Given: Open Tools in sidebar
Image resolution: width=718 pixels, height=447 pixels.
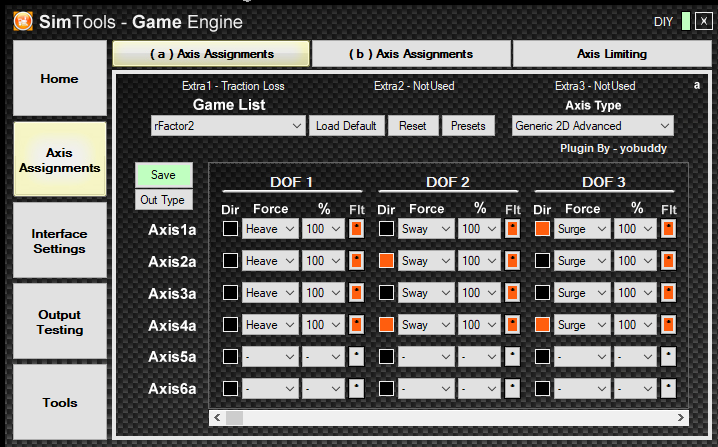Looking at the screenshot, I should 60,403.
